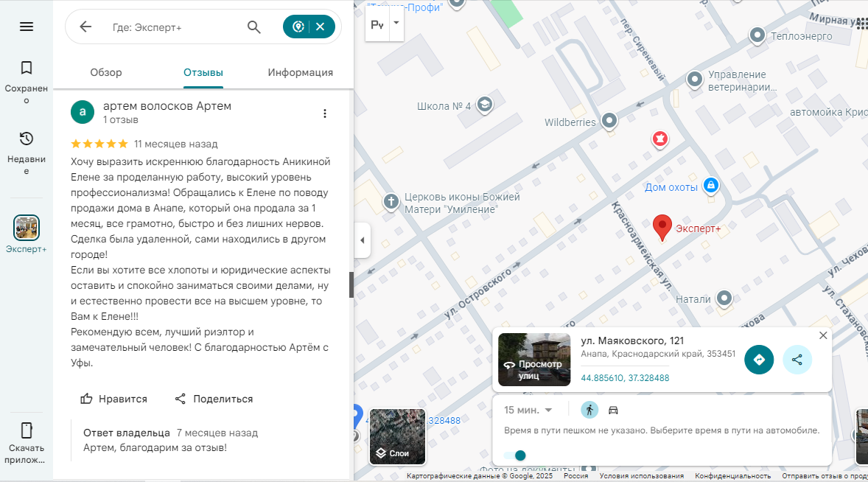868x482 pixels.
Task: Click the back arrow in search bar
Action: click(x=85, y=27)
